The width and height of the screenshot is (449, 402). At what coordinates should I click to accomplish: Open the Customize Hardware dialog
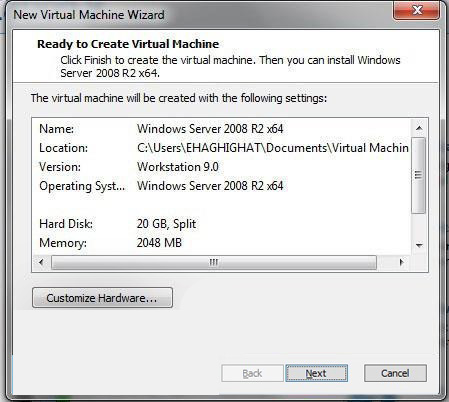102,297
